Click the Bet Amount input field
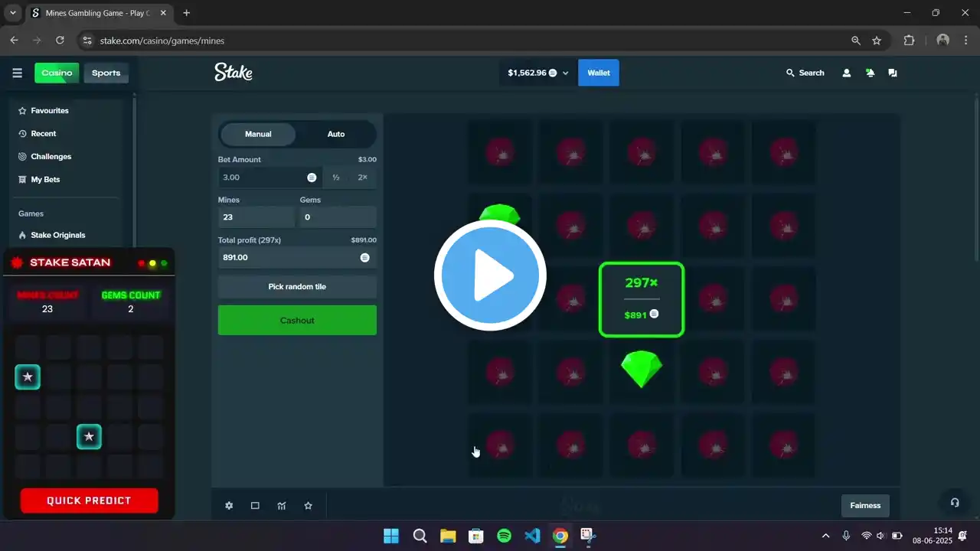 (269, 177)
